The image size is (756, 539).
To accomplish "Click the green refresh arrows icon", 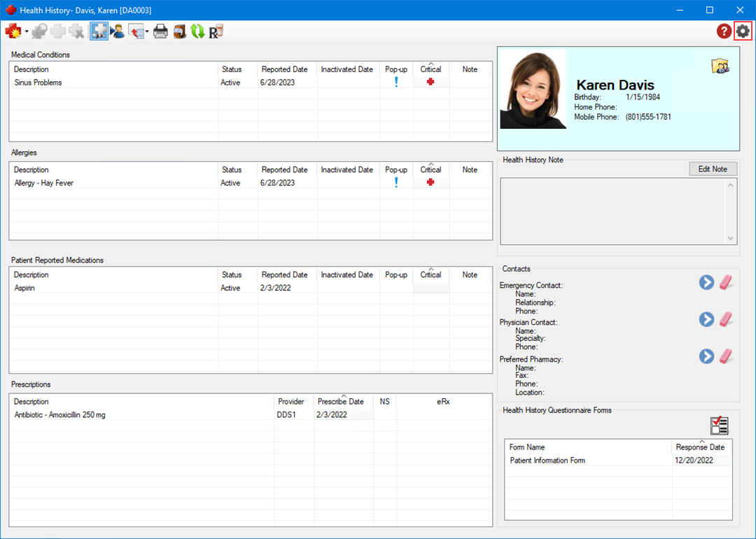I will [197, 31].
